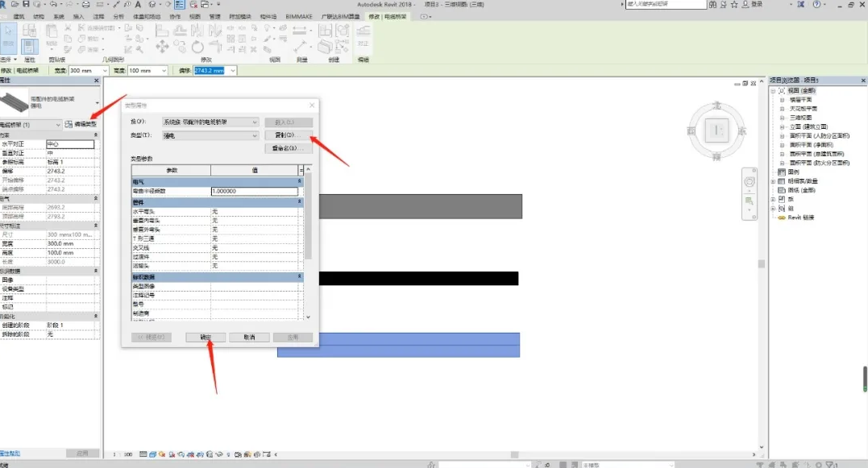Screen dimensions: 868x468
Task: Select Revit 链接 in project browser
Action: pos(800,217)
